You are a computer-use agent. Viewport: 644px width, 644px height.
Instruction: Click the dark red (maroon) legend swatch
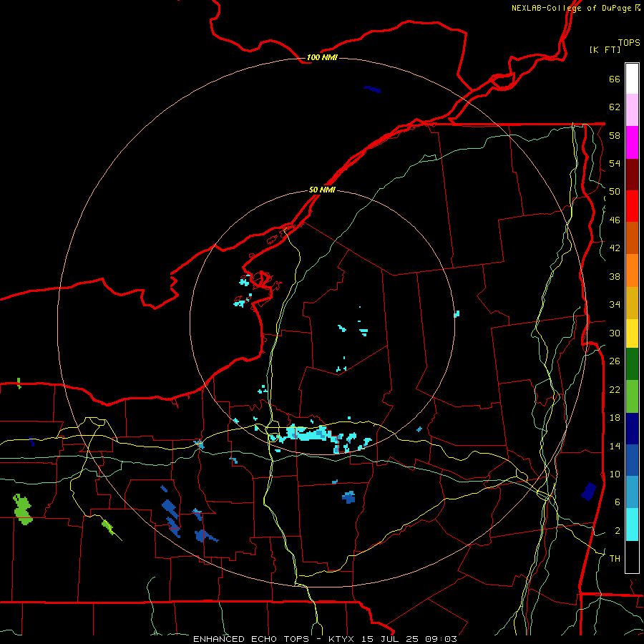pos(632,175)
